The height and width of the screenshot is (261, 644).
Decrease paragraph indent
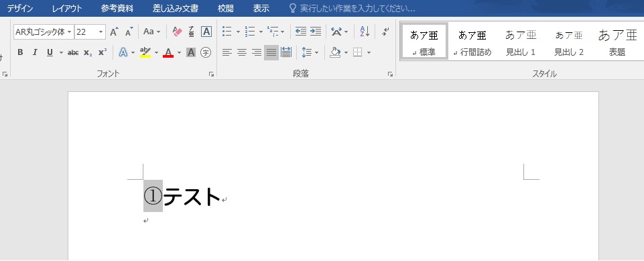[x=301, y=32]
